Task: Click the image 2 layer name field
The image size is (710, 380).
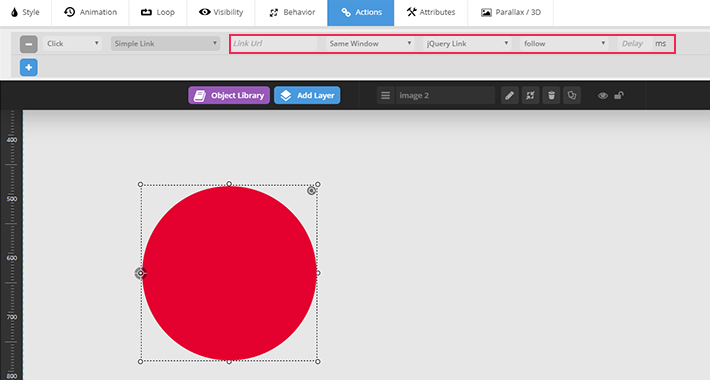Action: click(446, 96)
